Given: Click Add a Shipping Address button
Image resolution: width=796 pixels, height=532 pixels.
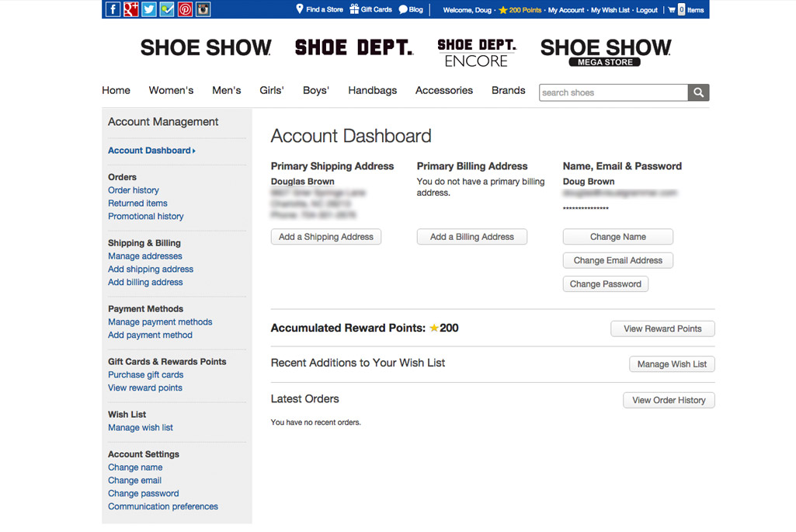Looking at the screenshot, I should click(x=326, y=237).
